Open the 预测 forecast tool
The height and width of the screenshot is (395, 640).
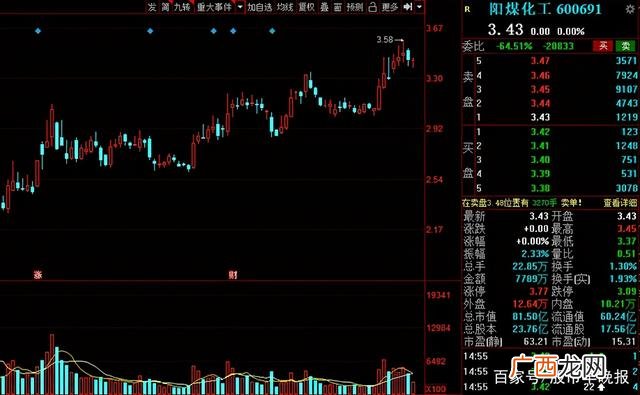click(x=354, y=7)
